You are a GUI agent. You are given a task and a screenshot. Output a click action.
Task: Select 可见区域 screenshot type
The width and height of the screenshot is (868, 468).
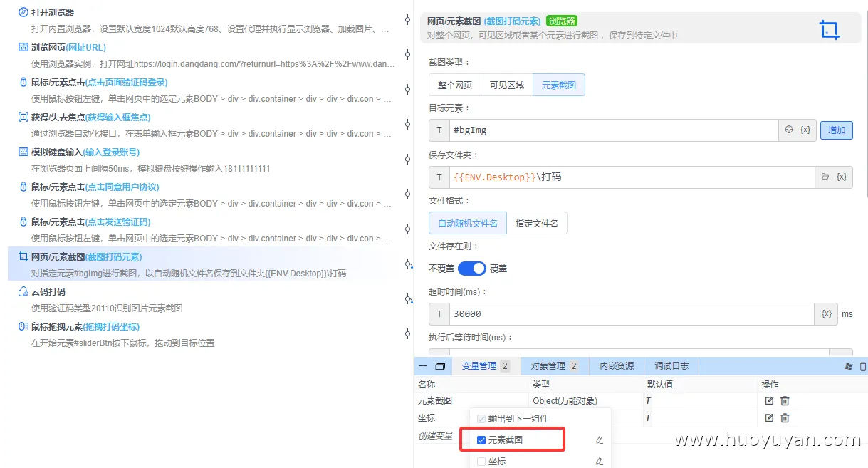pos(506,85)
